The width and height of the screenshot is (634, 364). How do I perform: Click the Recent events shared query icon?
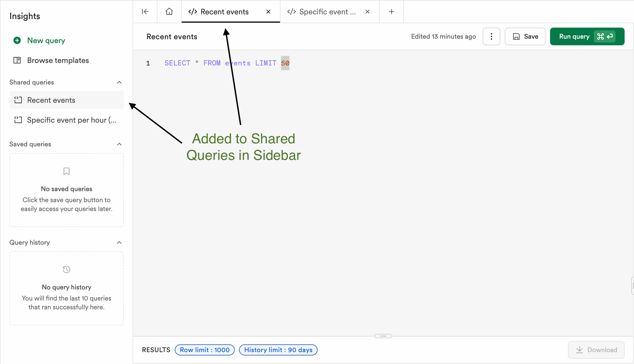tap(18, 100)
